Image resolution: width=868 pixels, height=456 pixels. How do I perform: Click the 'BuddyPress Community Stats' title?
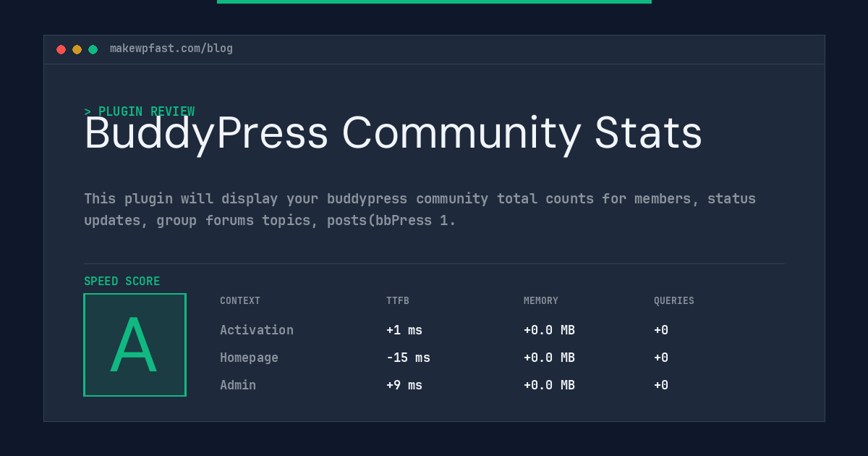pos(393,133)
